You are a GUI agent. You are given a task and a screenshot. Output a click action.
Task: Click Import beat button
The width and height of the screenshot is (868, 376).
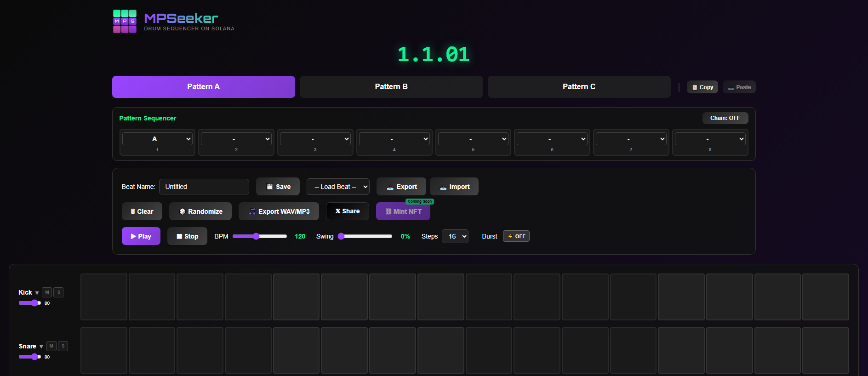click(x=454, y=187)
